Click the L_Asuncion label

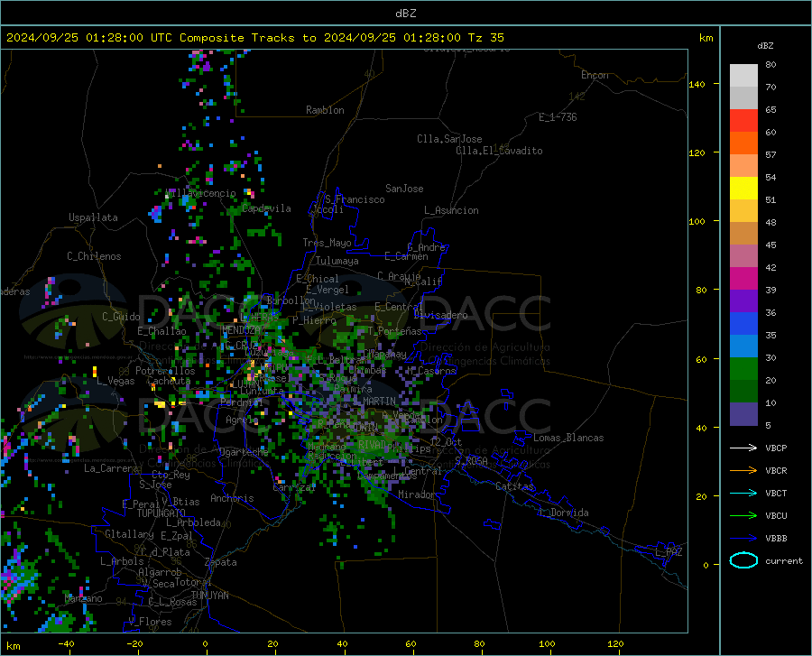[x=451, y=210]
